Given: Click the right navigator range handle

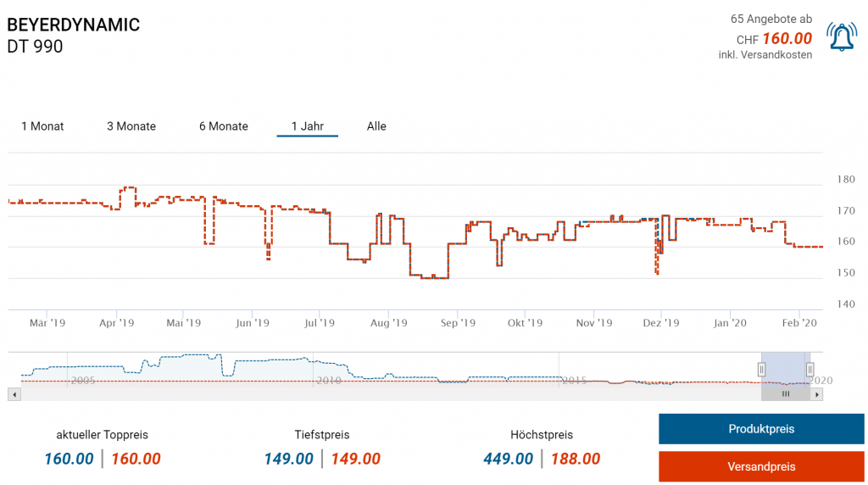Looking at the screenshot, I should pos(810,369).
